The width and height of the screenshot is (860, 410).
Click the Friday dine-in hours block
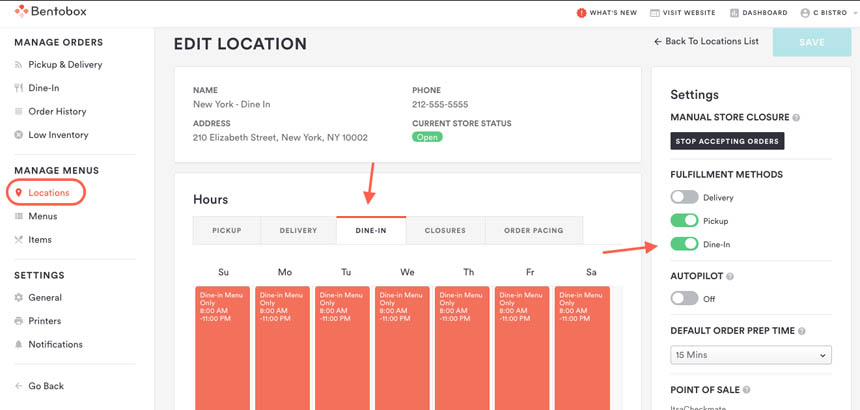[x=522, y=348]
